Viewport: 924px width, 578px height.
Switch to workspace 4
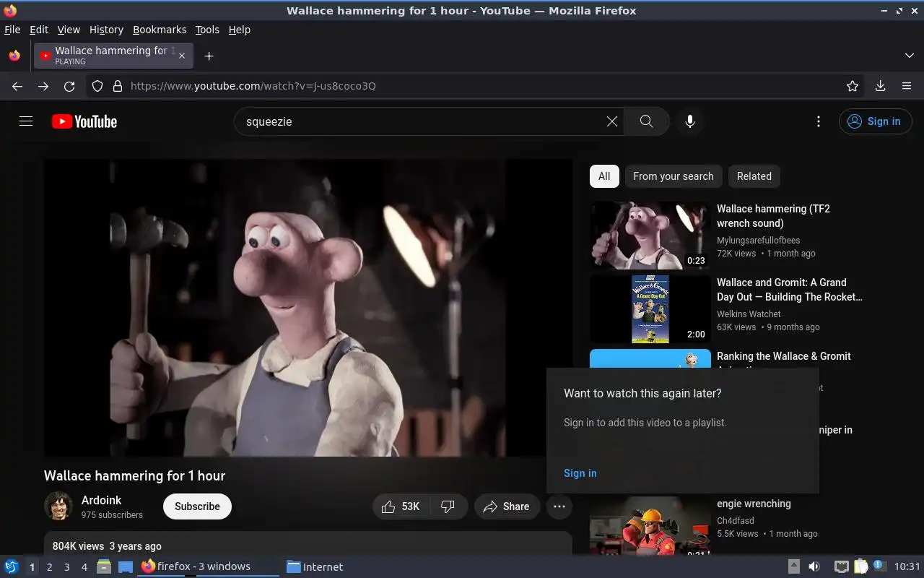click(x=84, y=567)
